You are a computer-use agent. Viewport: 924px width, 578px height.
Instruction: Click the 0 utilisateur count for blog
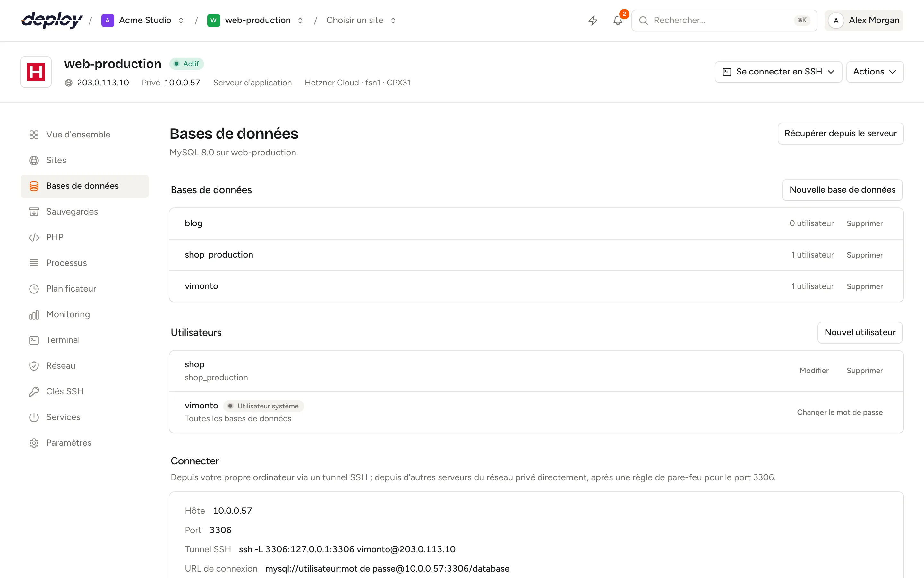[811, 223]
